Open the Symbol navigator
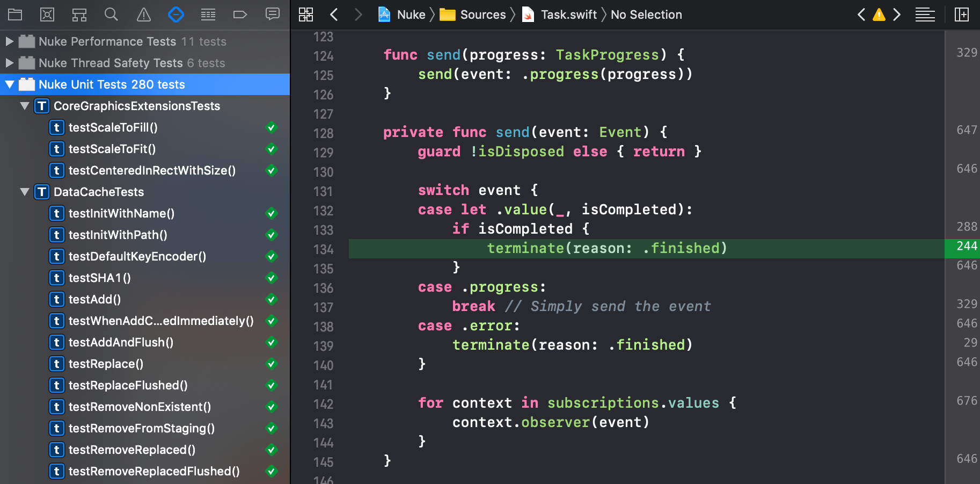This screenshot has height=484, width=980. (47, 15)
